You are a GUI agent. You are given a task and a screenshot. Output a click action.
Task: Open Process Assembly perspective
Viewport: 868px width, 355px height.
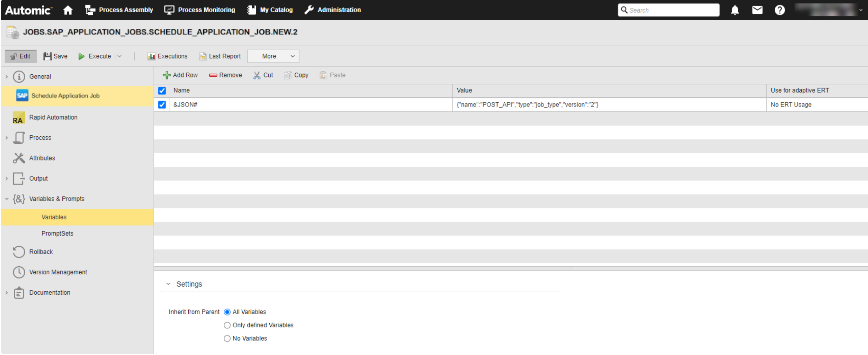[x=119, y=10]
